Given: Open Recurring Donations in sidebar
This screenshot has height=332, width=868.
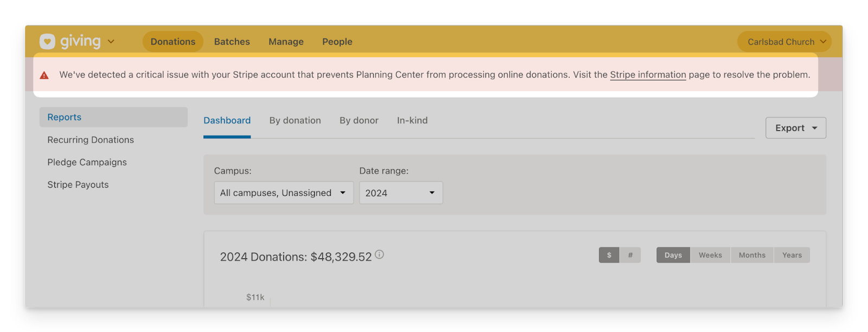Looking at the screenshot, I should click(x=91, y=140).
